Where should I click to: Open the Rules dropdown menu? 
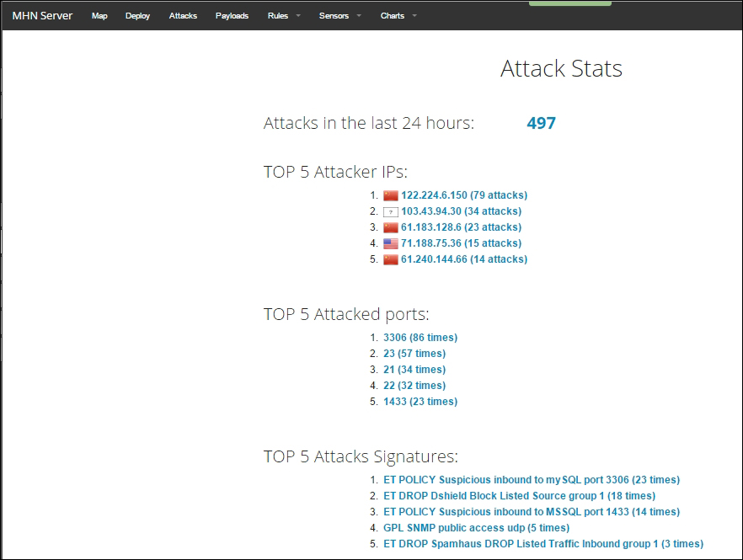pyautogui.click(x=279, y=15)
